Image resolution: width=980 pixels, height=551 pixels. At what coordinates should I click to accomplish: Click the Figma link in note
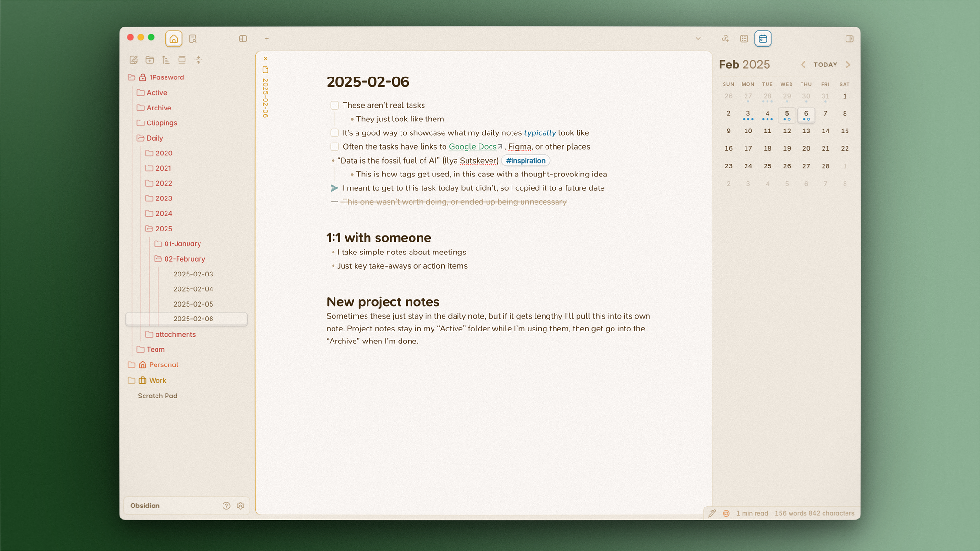tap(520, 147)
